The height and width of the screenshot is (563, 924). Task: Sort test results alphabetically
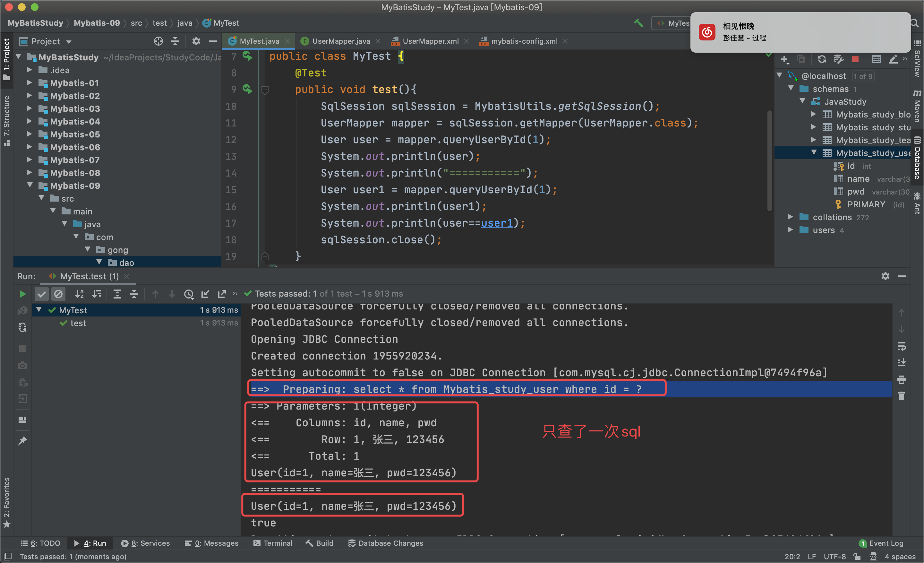pyautogui.click(x=80, y=294)
